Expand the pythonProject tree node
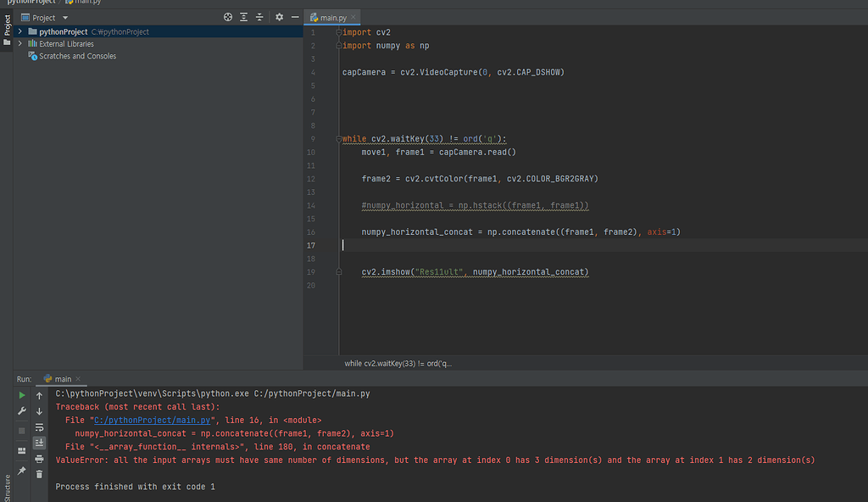Image resolution: width=868 pixels, height=502 pixels. pyautogui.click(x=19, y=31)
